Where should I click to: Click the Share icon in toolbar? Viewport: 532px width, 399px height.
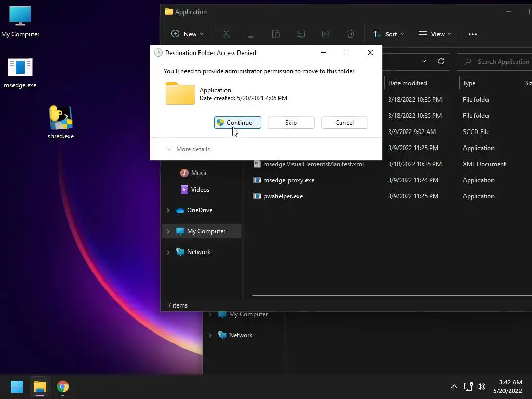(326, 34)
